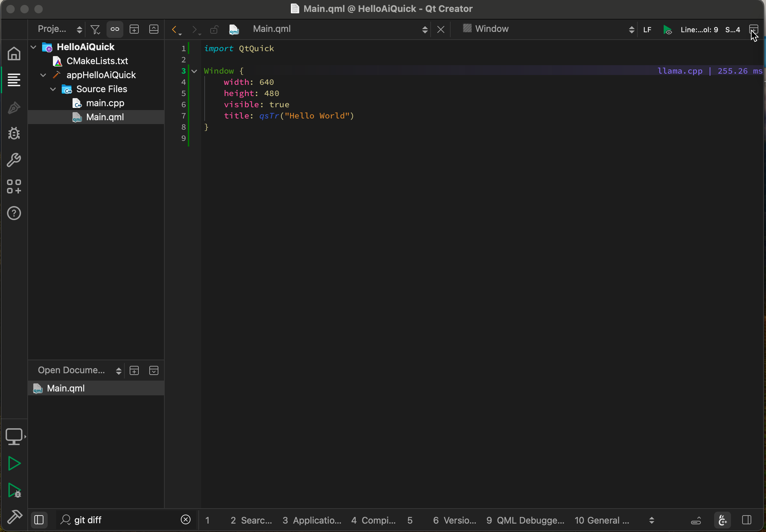The width and height of the screenshot is (766, 532).
Task: Click the filter tree funnel icon
Action: [95, 29]
